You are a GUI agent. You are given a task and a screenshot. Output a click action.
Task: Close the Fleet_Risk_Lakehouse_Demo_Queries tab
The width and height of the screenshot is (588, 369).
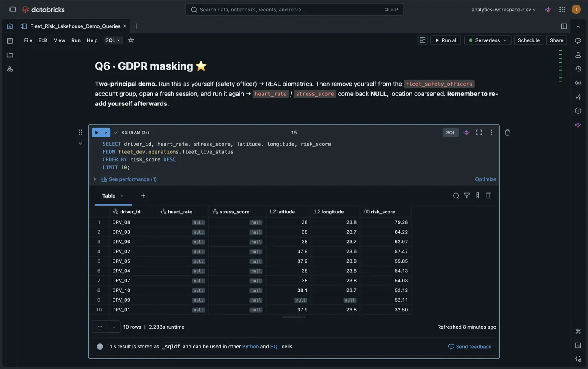coord(125,26)
